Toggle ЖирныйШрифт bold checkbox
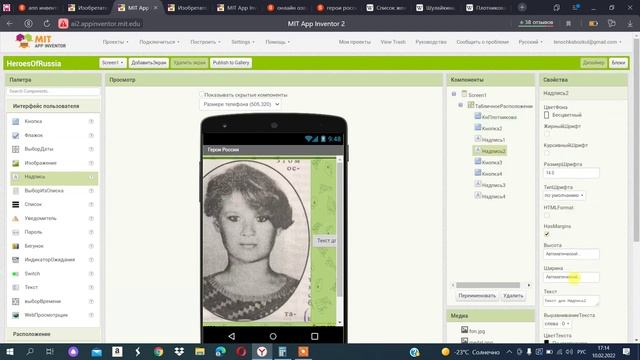This screenshot has width=640, height=360. [x=547, y=134]
